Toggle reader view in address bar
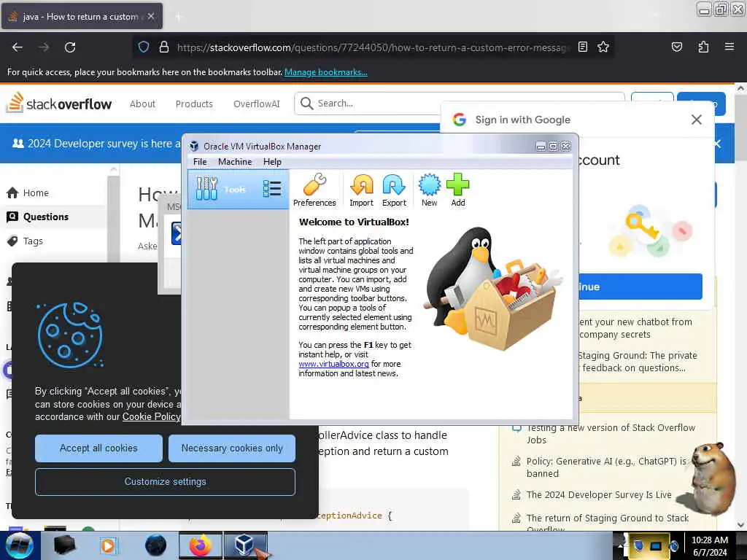This screenshot has width=747, height=560. point(583,47)
